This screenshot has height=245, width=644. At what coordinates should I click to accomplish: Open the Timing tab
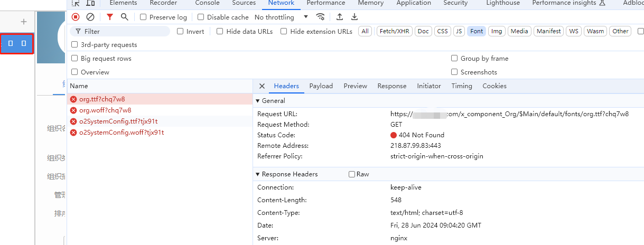(x=462, y=86)
